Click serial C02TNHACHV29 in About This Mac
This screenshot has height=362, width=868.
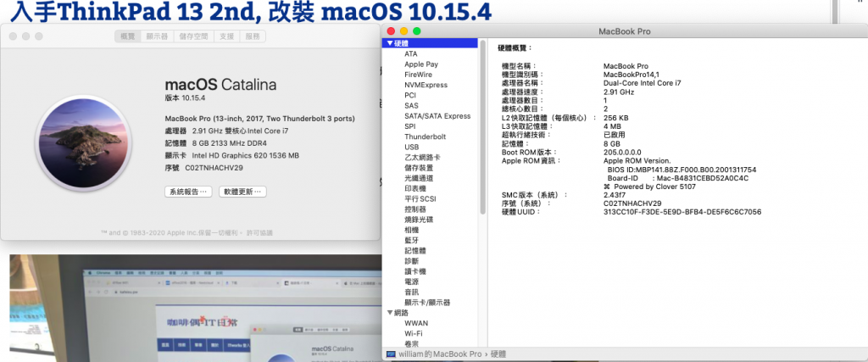click(214, 168)
